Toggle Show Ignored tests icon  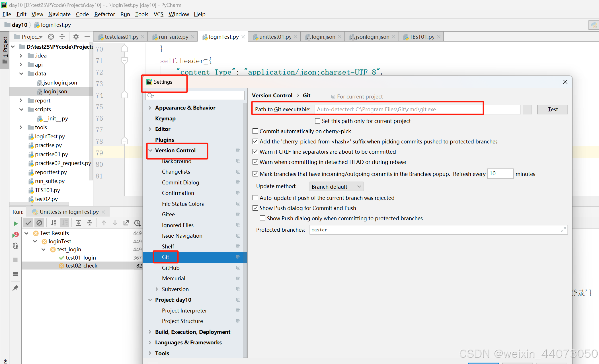[39, 223]
